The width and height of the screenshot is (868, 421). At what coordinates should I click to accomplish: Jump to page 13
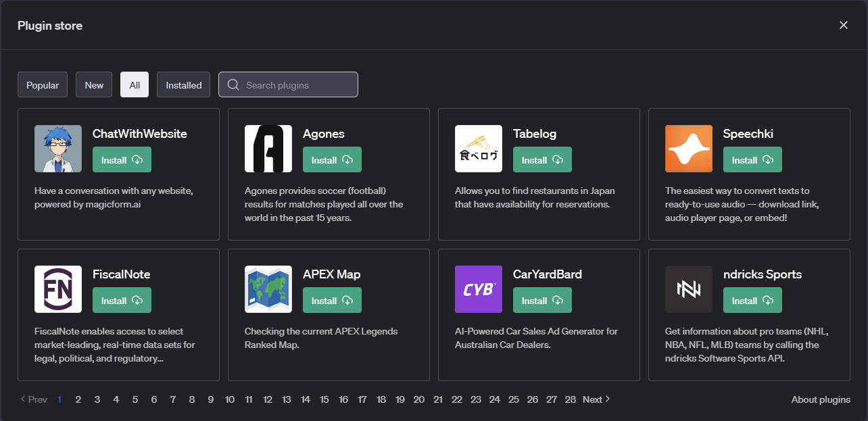pos(287,399)
